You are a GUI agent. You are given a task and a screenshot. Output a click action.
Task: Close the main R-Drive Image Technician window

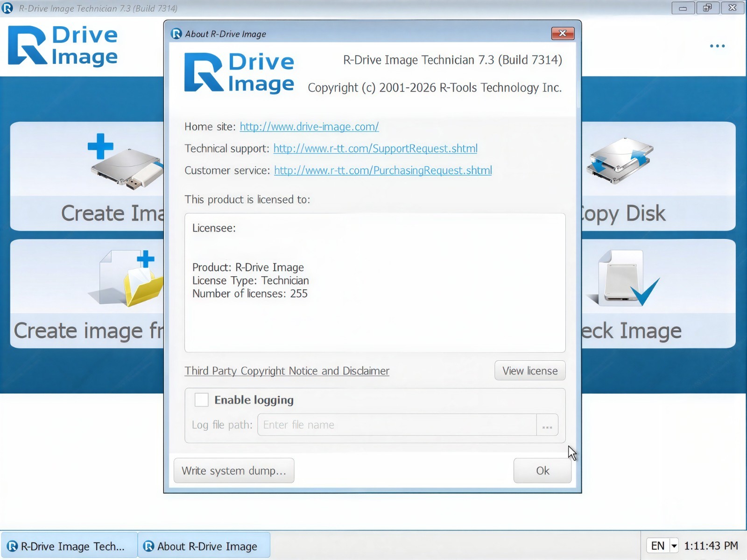(732, 8)
